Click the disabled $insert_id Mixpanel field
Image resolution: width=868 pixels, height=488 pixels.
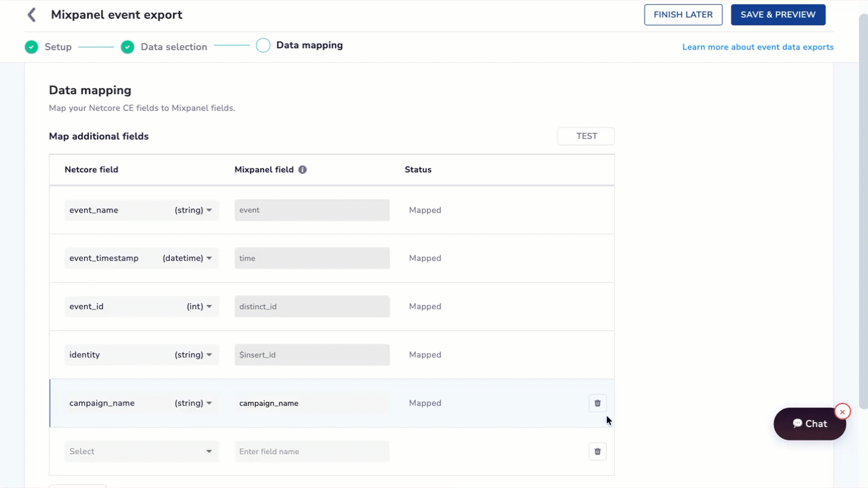point(312,355)
